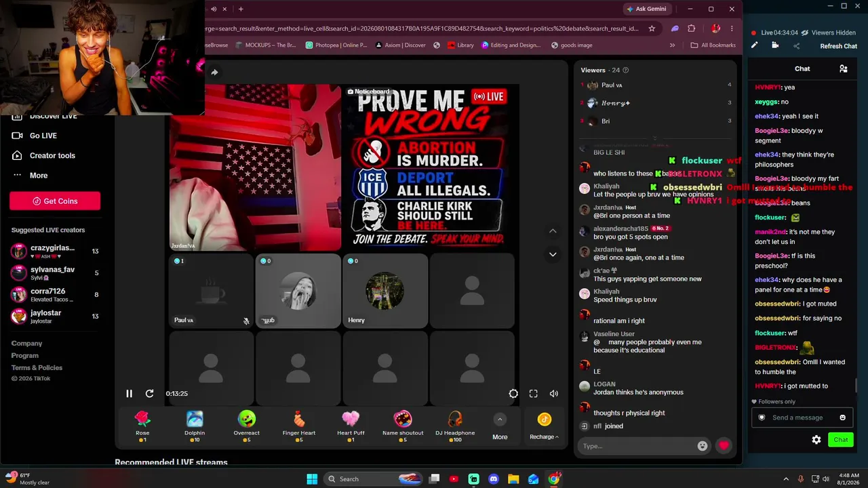Go to the next LIVE stream
The image size is (868, 488).
click(553, 254)
